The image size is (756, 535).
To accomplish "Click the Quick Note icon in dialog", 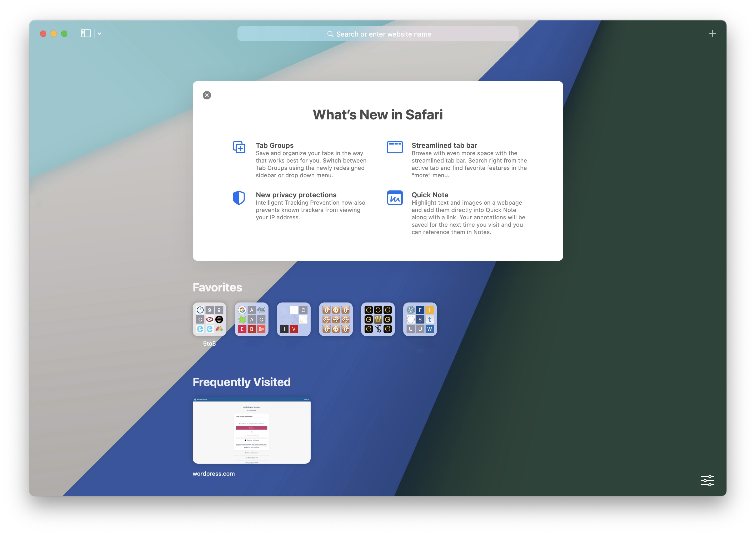I will (395, 198).
